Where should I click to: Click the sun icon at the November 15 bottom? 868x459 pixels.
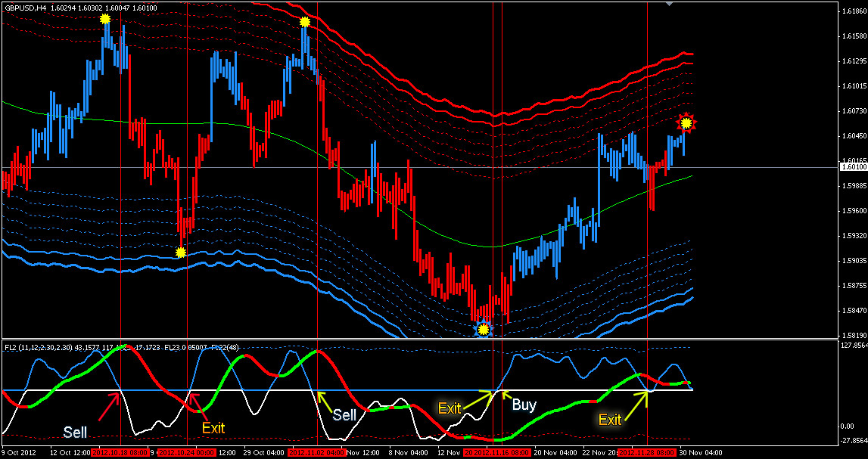pos(482,329)
